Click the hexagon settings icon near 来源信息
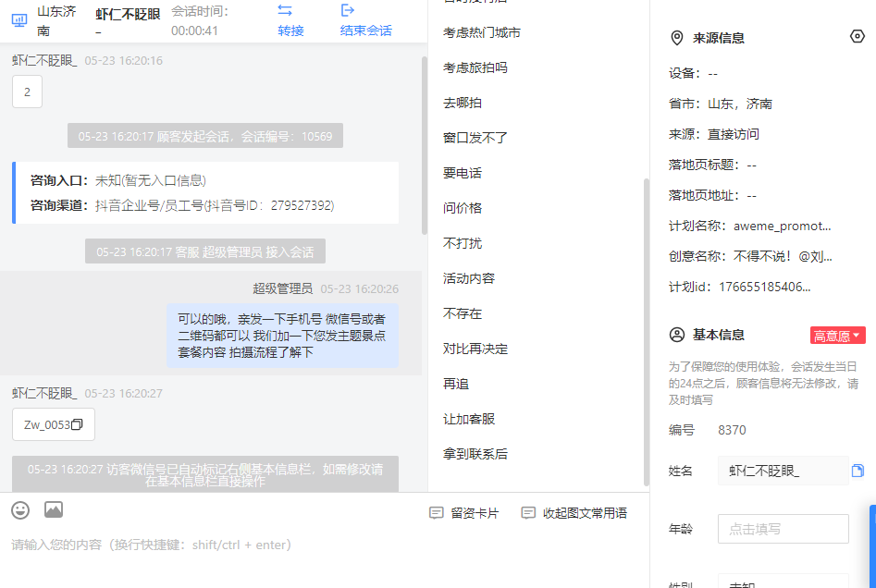The image size is (876, 588). coord(857,37)
